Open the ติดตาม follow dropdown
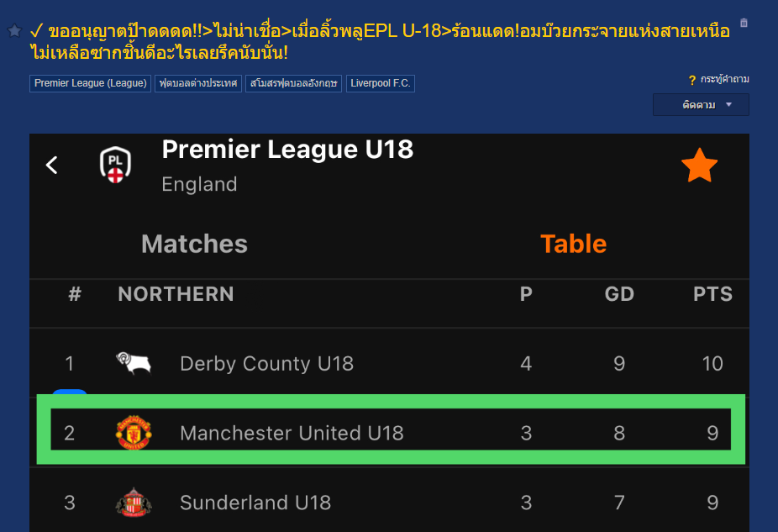This screenshot has width=778, height=532. coord(701,105)
